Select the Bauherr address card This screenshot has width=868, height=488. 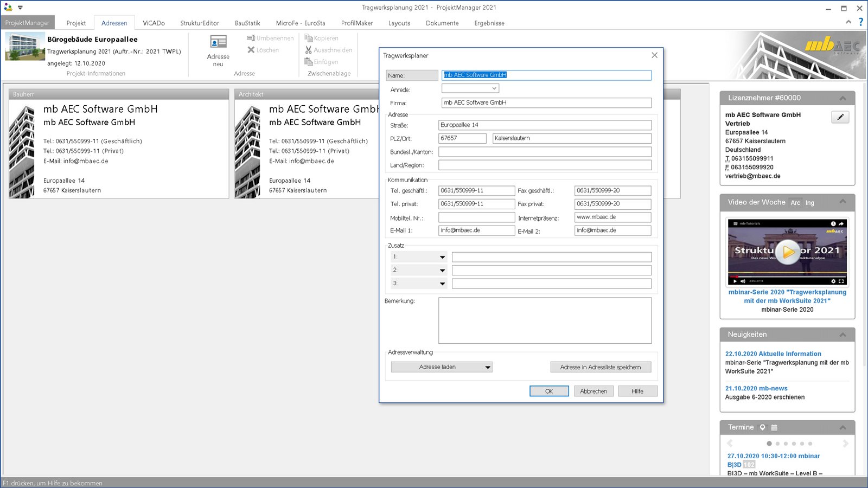119,144
